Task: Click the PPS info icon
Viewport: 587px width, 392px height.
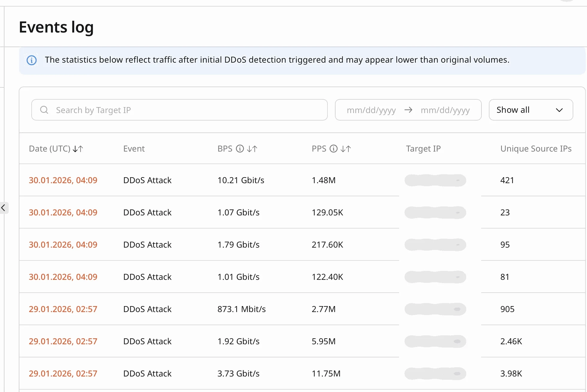Action: click(x=333, y=149)
